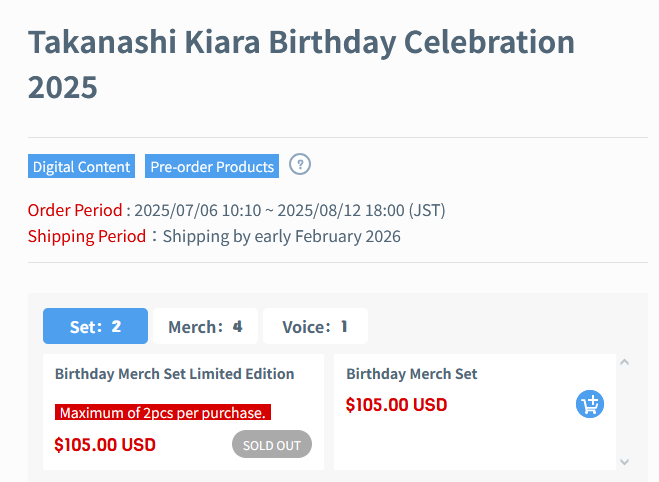This screenshot has width=659, height=482.
Task: Click the SOLD OUT button
Action: click(272, 444)
